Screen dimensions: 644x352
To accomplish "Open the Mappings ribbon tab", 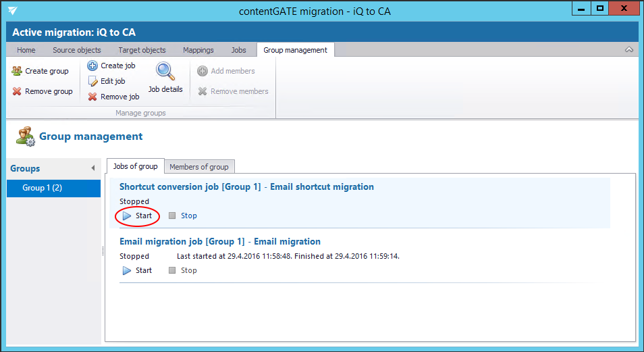I will 198,50.
